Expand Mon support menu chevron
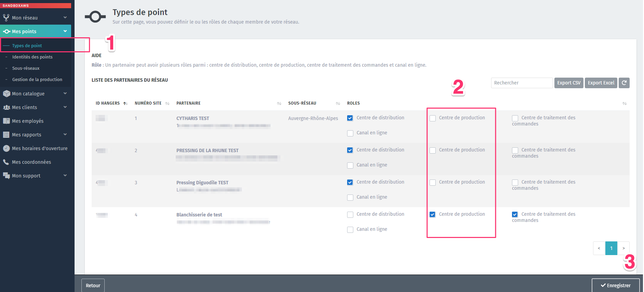Viewport: 644px width, 292px height. 65,175
